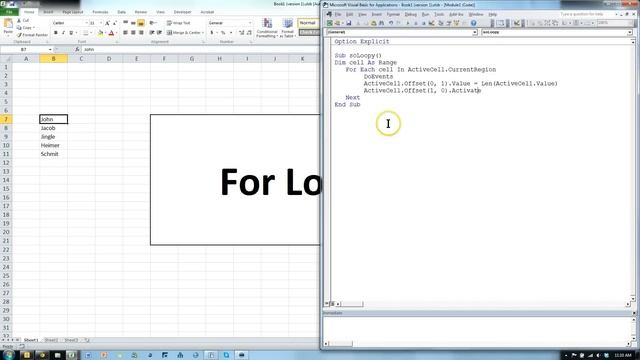The width and height of the screenshot is (640, 360).
Task: Click the Fill Color bucket icon
Action: pos(100,33)
